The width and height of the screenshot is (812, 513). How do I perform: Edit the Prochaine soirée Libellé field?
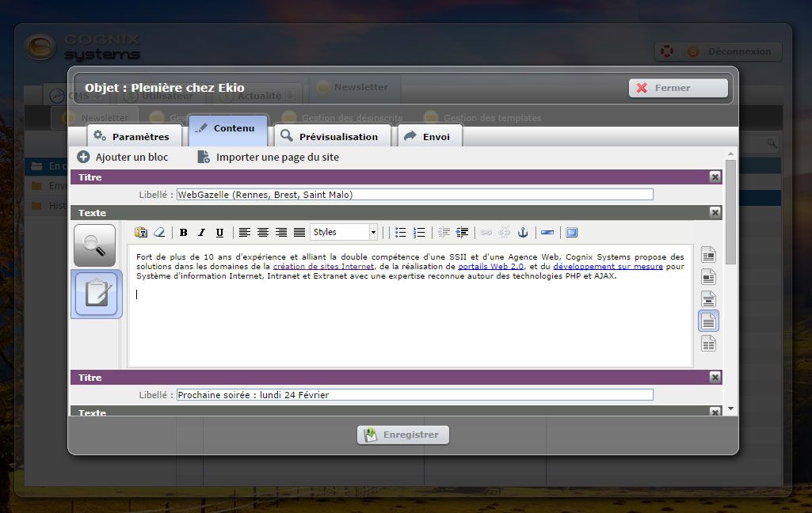pyautogui.click(x=415, y=395)
